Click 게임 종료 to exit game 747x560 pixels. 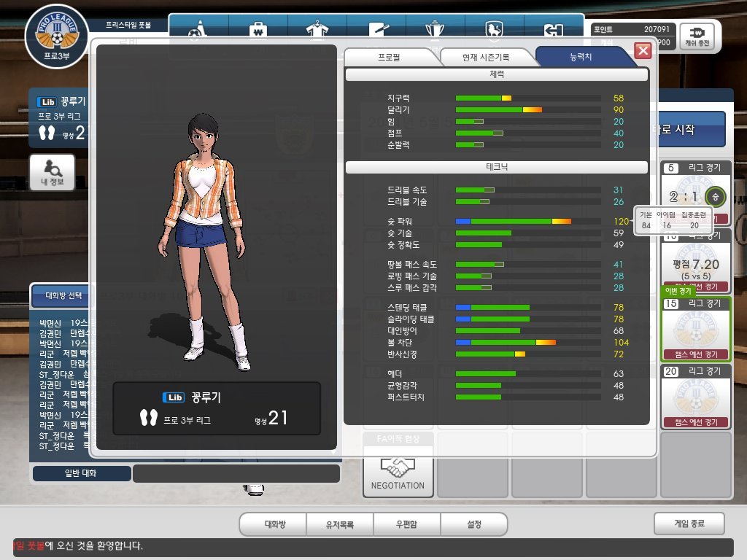pyautogui.click(x=689, y=523)
